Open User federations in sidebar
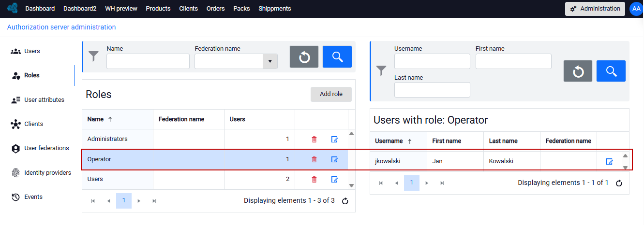644x225 pixels. click(x=40, y=148)
